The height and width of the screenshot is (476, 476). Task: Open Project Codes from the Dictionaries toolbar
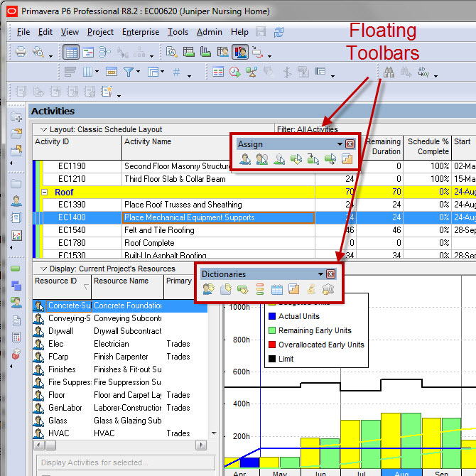coord(225,289)
